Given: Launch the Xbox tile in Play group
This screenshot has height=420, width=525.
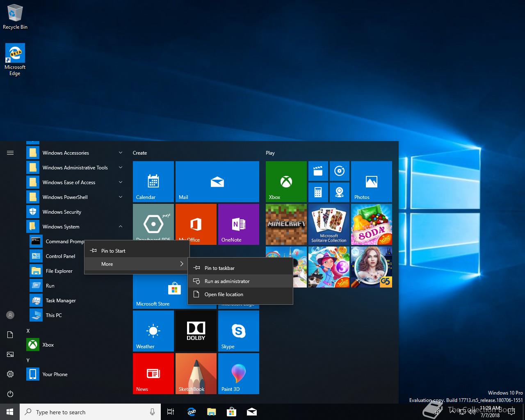Looking at the screenshot, I should pyautogui.click(x=286, y=182).
